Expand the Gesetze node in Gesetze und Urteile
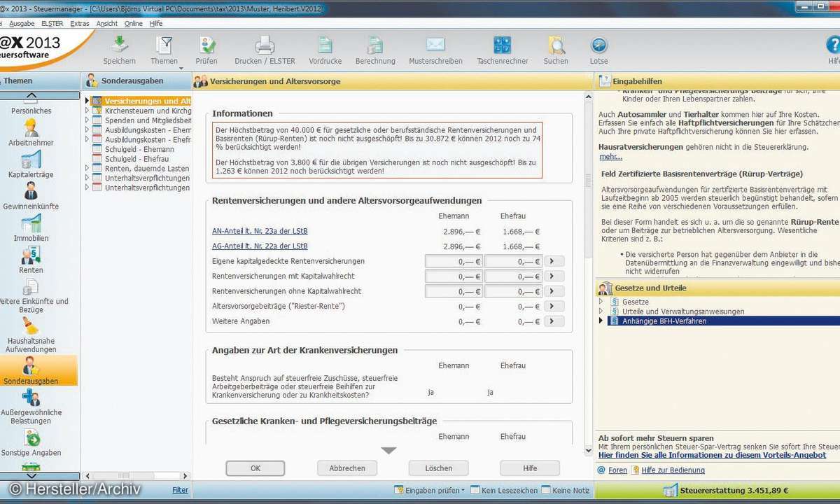This screenshot has width=840, height=504. 601,302
